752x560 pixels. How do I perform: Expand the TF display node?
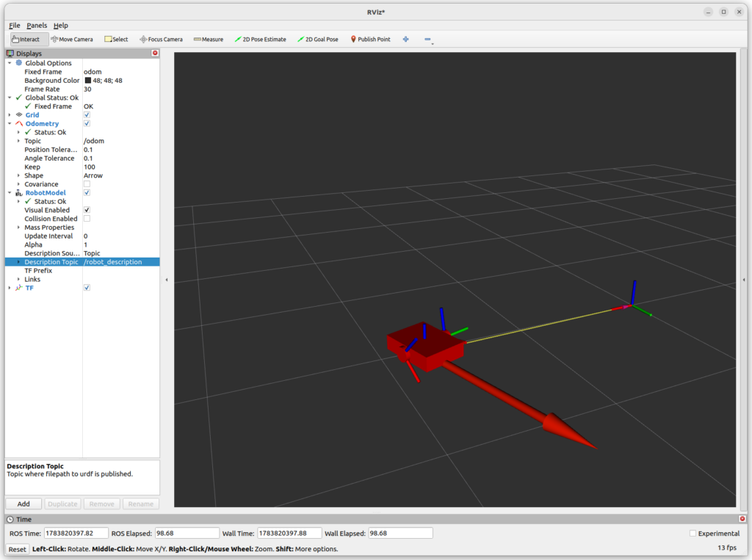click(x=10, y=288)
